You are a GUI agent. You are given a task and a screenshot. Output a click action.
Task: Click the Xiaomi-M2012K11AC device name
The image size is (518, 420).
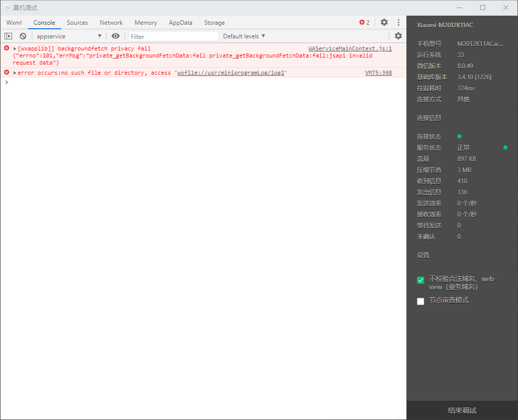[x=445, y=25]
